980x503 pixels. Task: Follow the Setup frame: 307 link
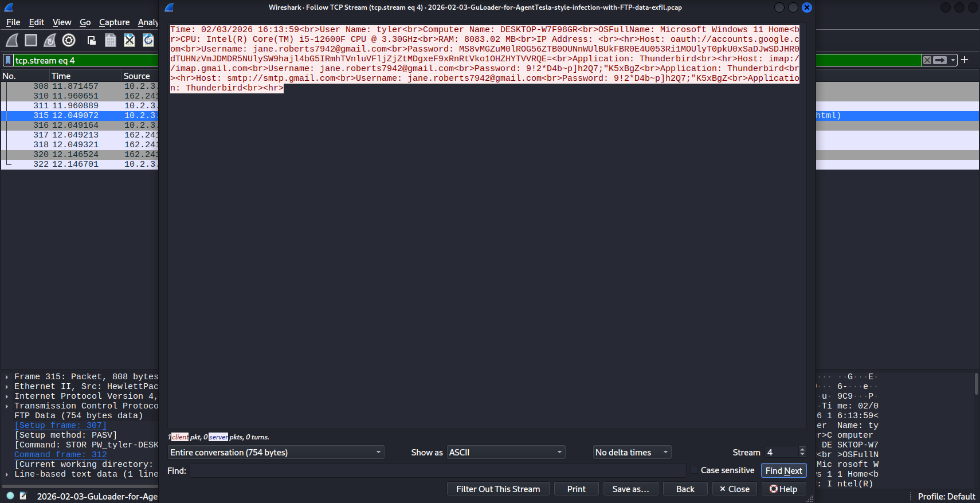(x=60, y=426)
